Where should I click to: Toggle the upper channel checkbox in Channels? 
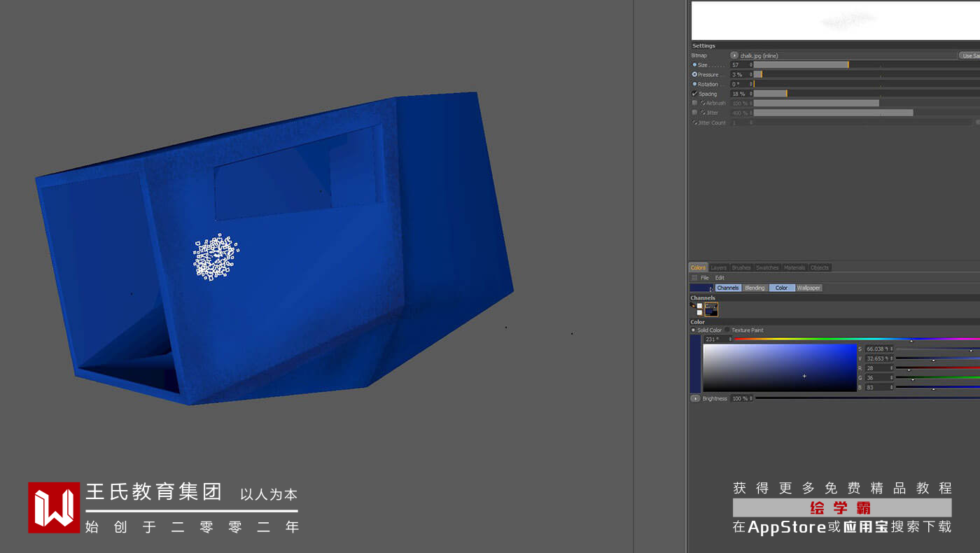click(x=699, y=306)
